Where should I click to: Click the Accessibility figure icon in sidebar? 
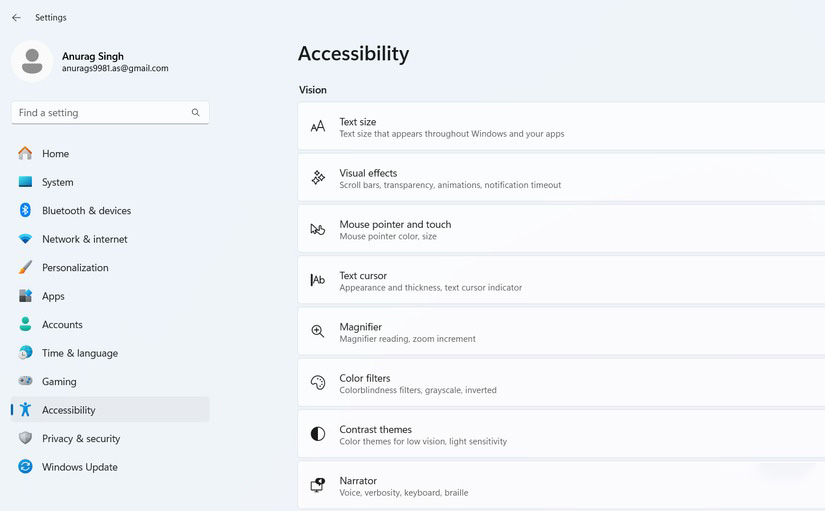tap(25, 409)
